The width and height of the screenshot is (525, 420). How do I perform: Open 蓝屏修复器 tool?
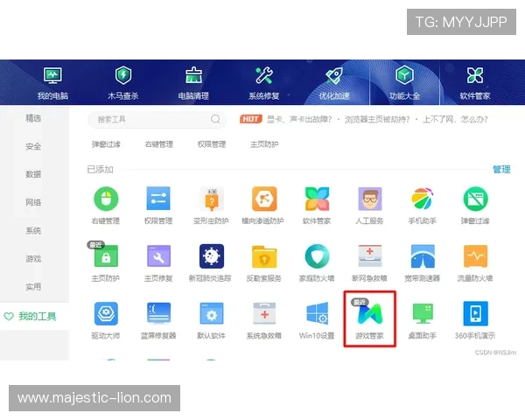pyautogui.click(x=158, y=320)
